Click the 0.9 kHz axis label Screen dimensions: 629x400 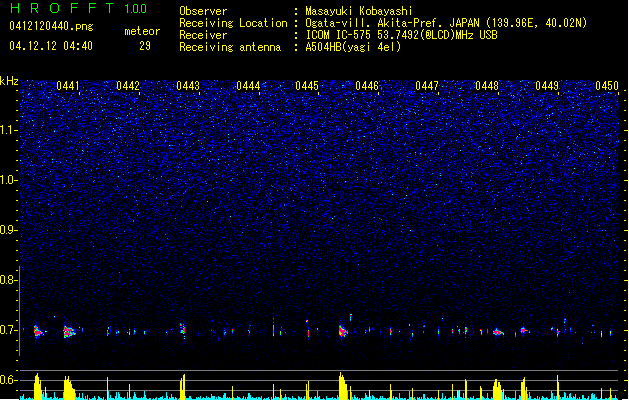pyautogui.click(x=9, y=230)
